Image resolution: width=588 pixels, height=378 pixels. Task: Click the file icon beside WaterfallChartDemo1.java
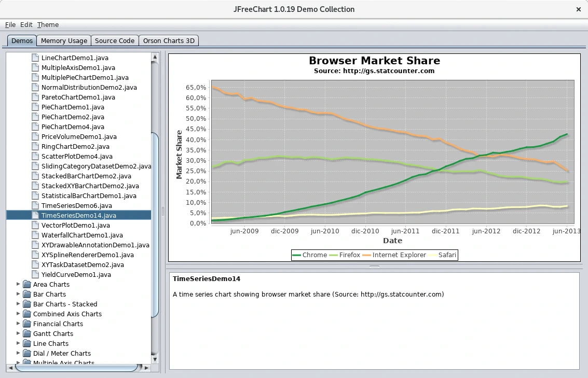click(35, 235)
